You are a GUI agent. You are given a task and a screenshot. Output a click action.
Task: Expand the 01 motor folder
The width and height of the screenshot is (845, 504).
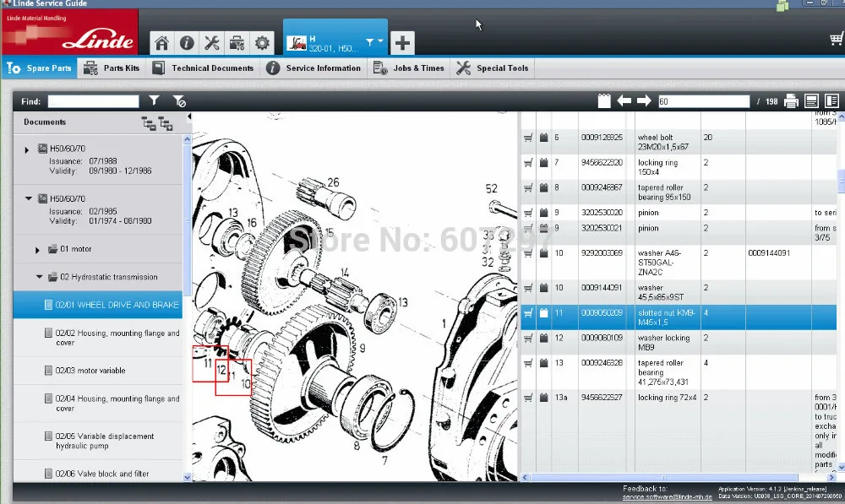pos(37,250)
